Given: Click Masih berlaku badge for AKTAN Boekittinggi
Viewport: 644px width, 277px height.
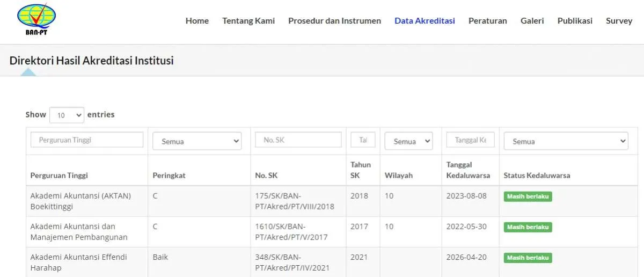Looking at the screenshot, I should [528, 196].
